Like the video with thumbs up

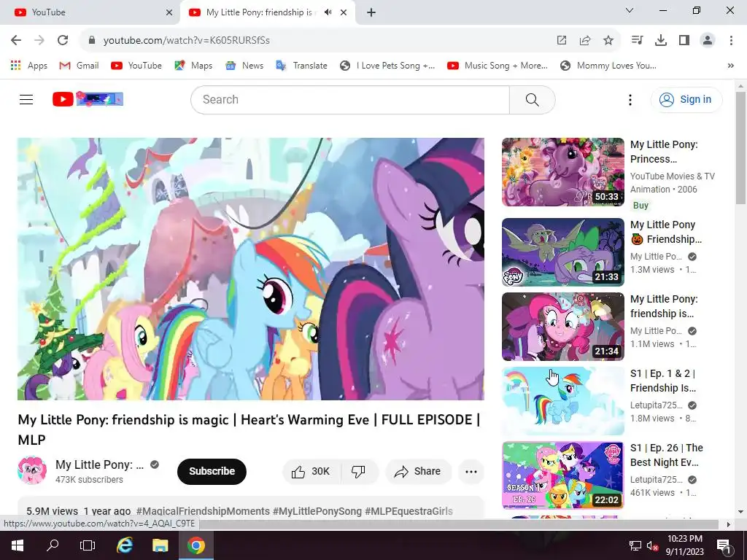pos(311,472)
